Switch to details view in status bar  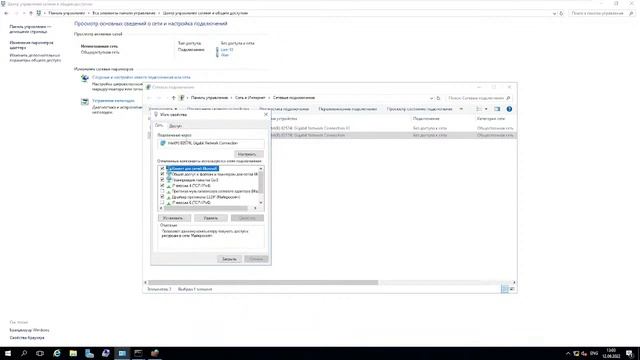(504, 289)
